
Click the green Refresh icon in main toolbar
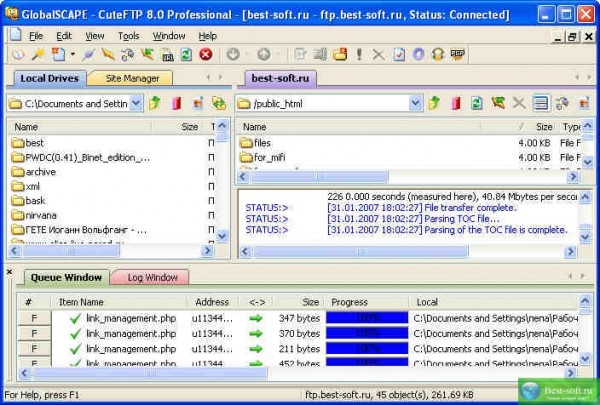(x=187, y=54)
